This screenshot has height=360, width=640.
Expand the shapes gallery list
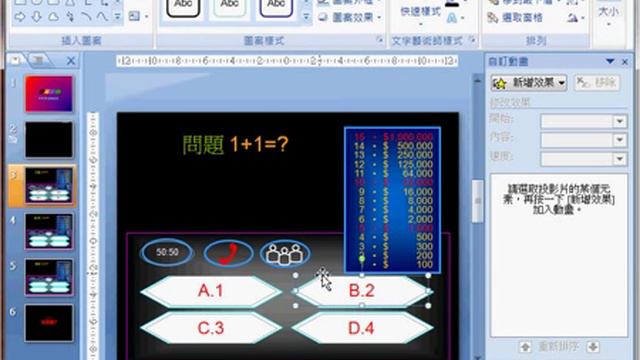[118, 17]
